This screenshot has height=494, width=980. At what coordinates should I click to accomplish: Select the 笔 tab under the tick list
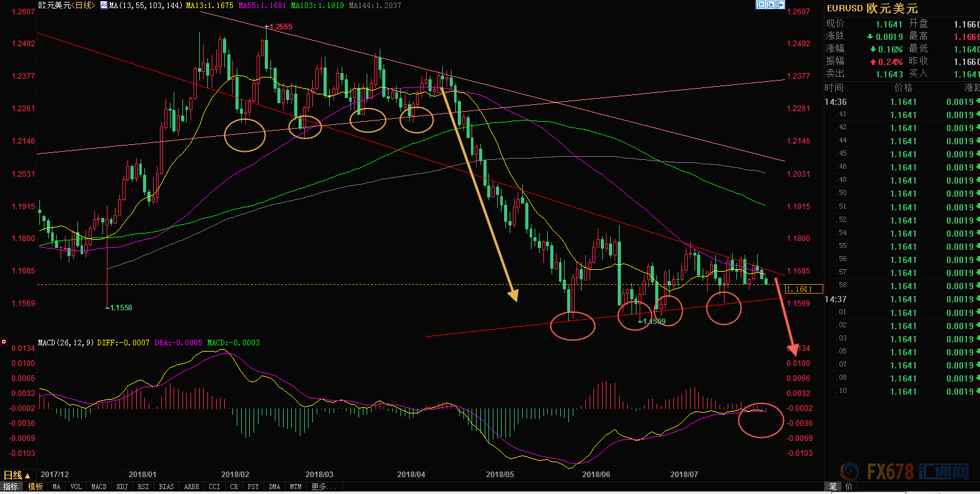point(833,487)
